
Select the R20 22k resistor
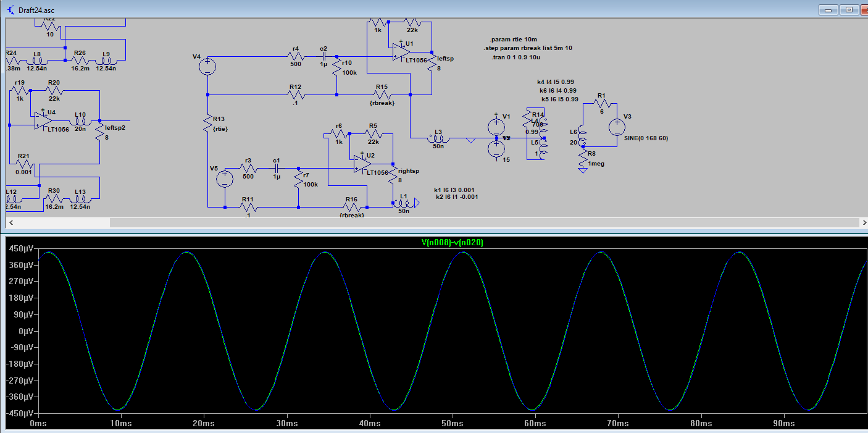pos(53,91)
